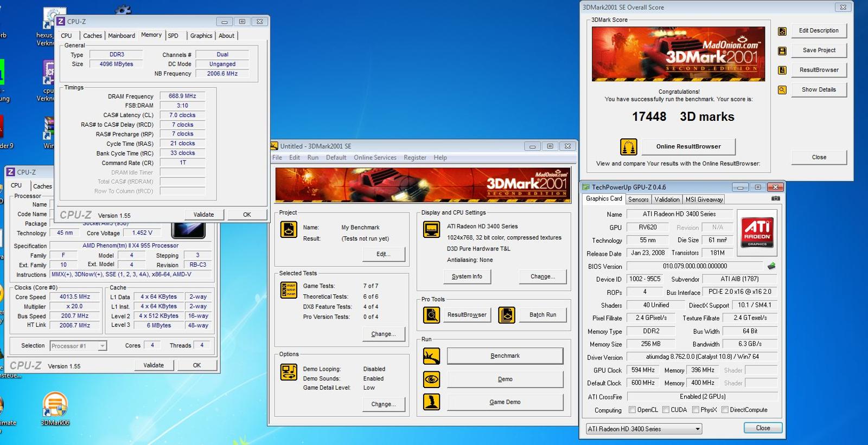Click the Save Project button
Viewport: 868px width, 445px height.
tap(819, 50)
